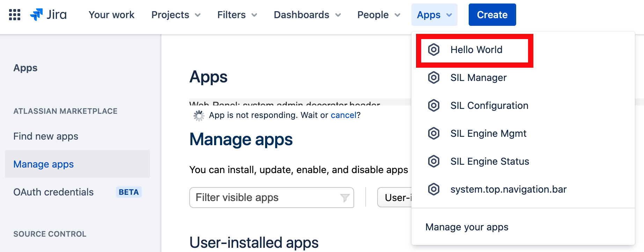The width and height of the screenshot is (644, 252).
Task: Open Your work page
Action: [x=111, y=15]
